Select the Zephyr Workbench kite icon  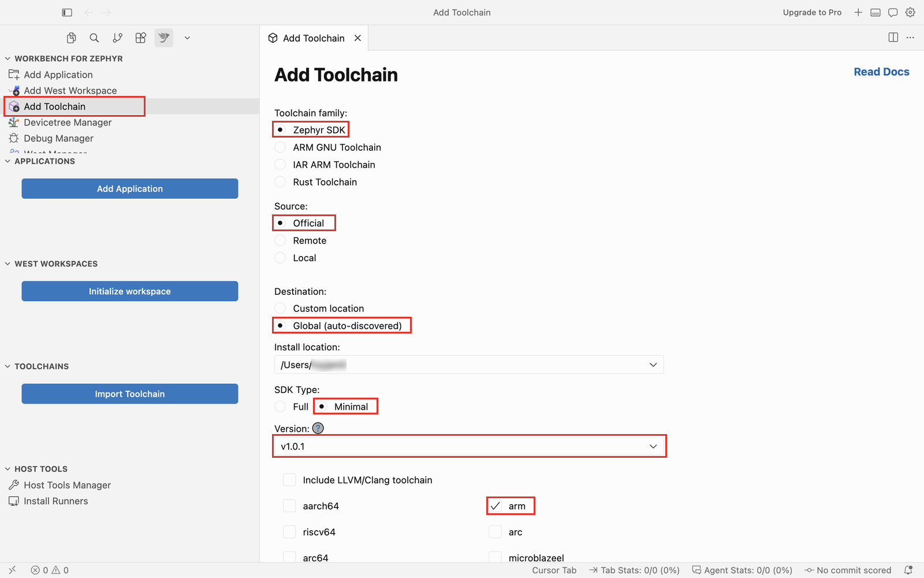164,38
